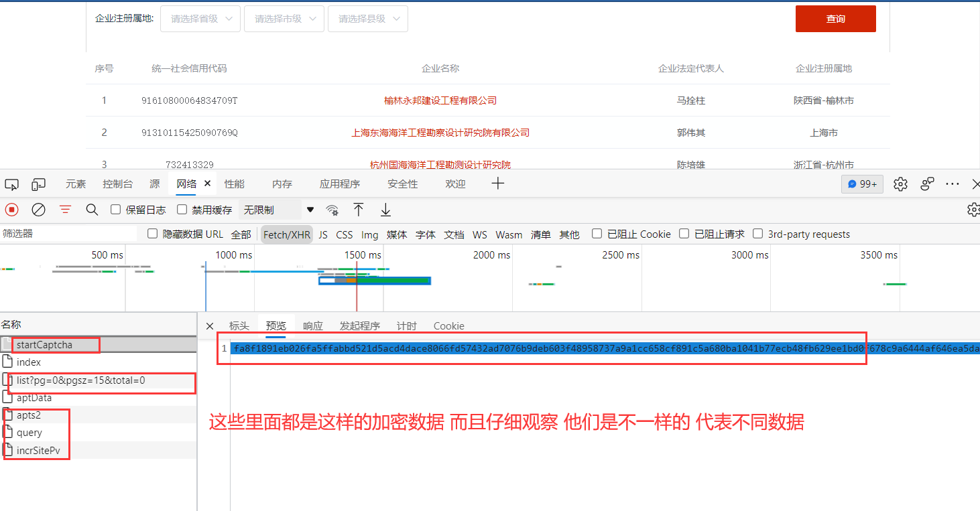Switch to 控制台 panel tab
Image resolution: width=980 pixels, height=511 pixels.
coord(118,184)
